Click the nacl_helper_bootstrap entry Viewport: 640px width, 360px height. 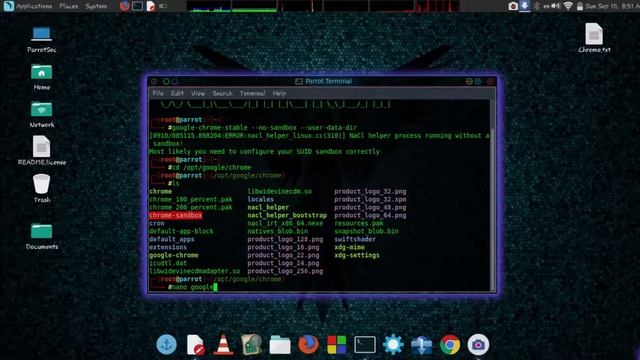[287, 215]
